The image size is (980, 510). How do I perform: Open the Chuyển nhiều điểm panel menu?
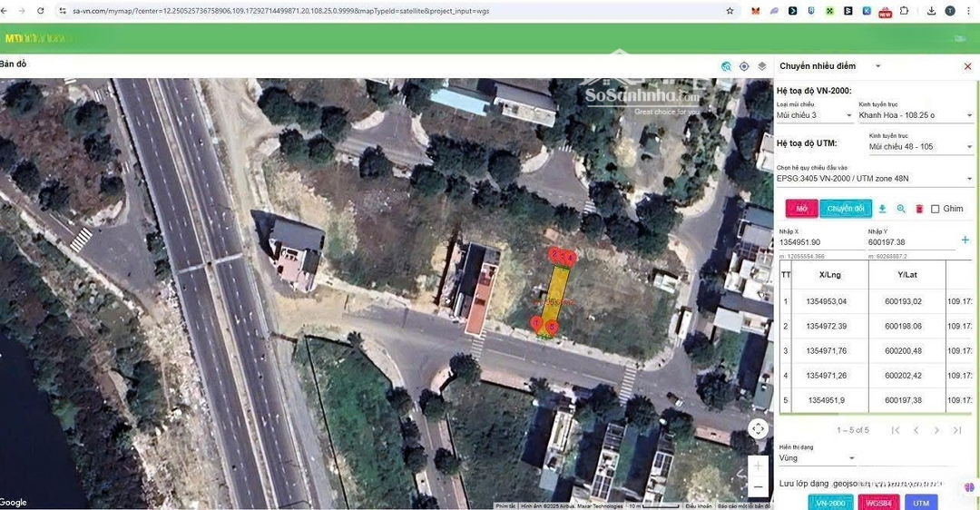point(877,66)
